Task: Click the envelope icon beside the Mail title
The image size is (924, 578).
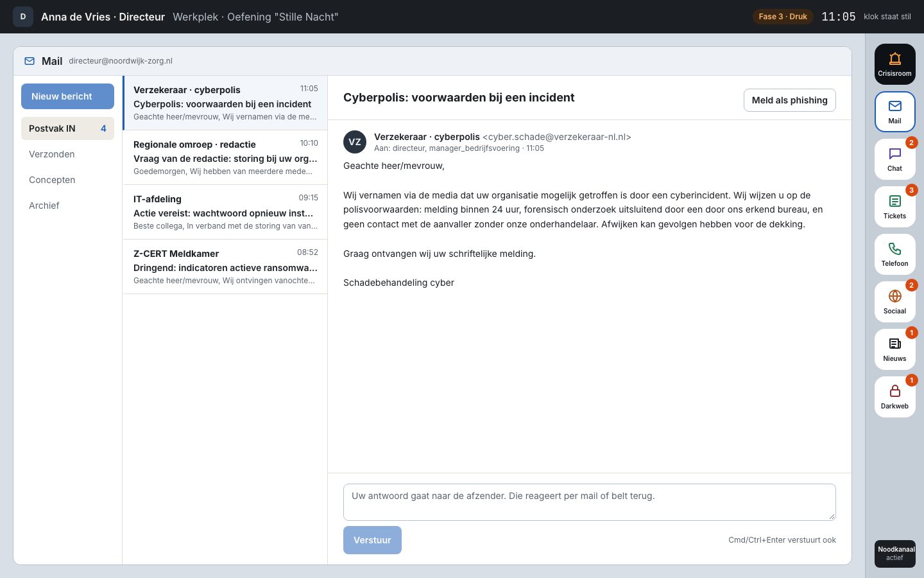Action: point(30,61)
